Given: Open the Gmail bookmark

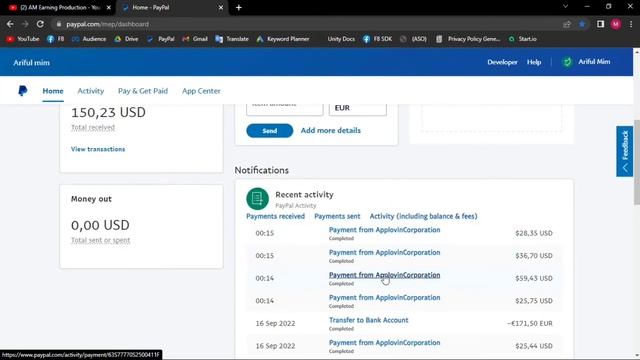Looking at the screenshot, I should tap(195, 39).
